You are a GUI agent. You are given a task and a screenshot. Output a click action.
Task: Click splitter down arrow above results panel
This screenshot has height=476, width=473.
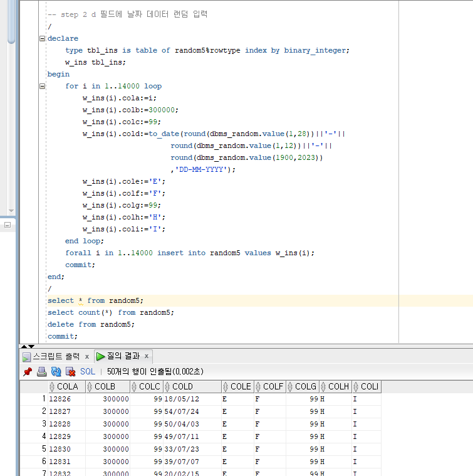pyautogui.click(x=31, y=346)
